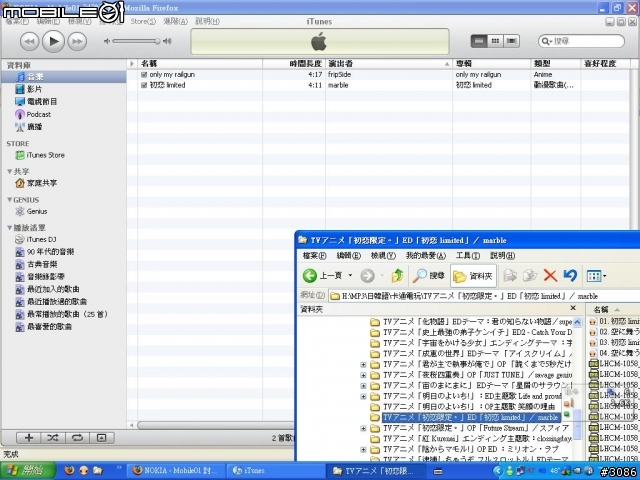Open the Store(S) menu in iTunes
This screenshot has height=480, width=640.
click(x=143, y=20)
